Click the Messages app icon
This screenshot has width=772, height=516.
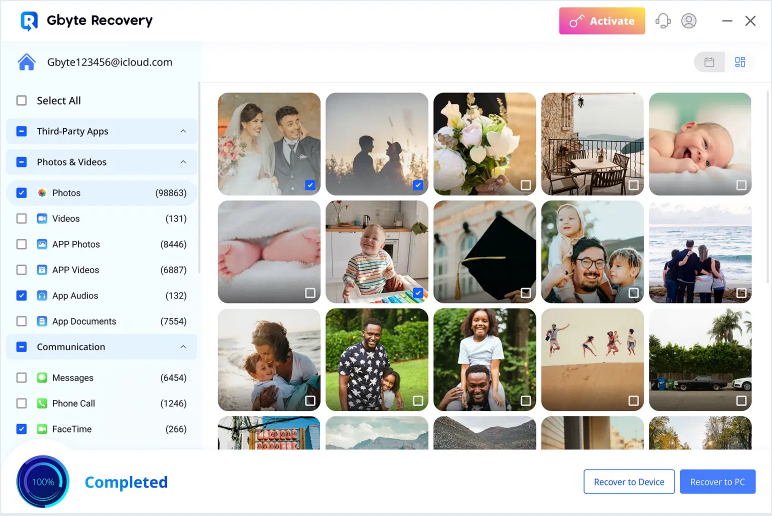coord(42,378)
